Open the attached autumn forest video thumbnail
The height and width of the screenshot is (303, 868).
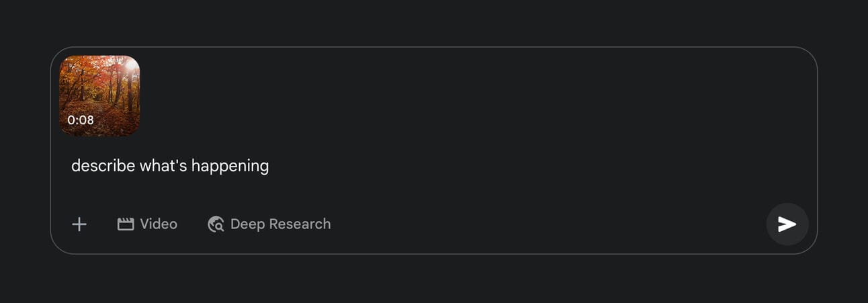tap(99, 95)
